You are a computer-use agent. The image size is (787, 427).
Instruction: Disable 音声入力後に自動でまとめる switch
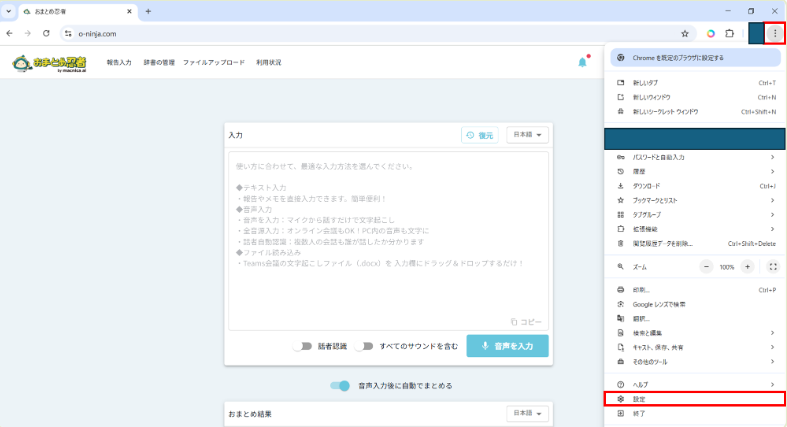pos(340,386)
